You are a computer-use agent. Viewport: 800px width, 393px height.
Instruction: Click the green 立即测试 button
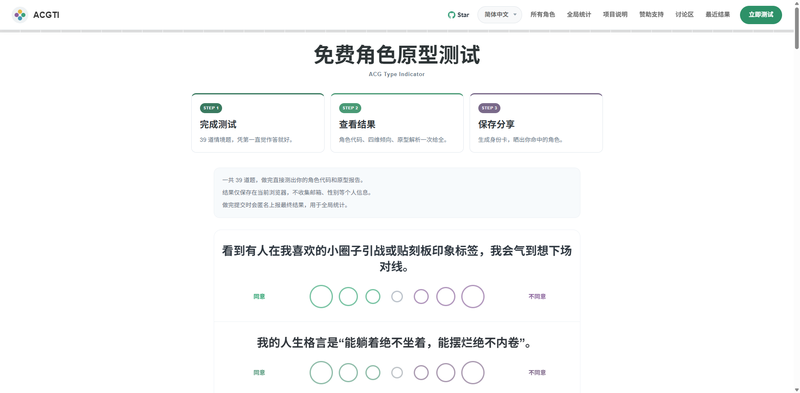761,15
